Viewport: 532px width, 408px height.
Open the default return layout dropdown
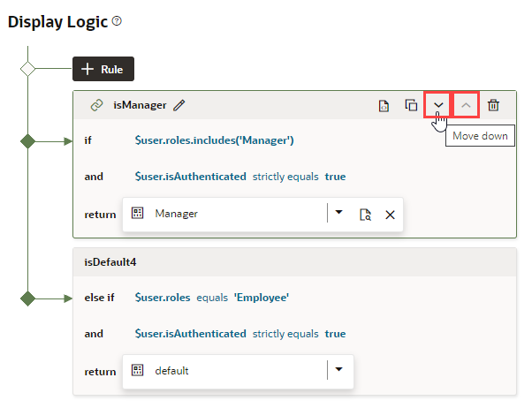pyautogui.click(x=338, y=370)
